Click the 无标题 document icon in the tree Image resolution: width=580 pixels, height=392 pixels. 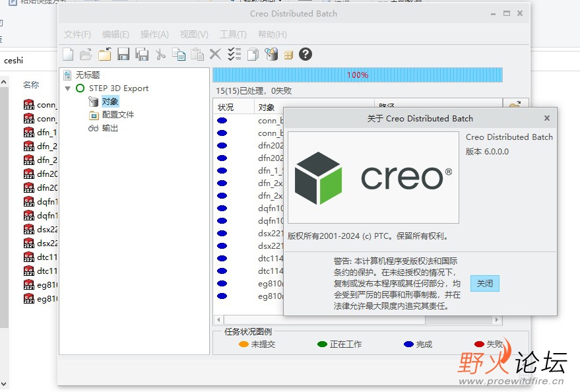tap(67, 75)
